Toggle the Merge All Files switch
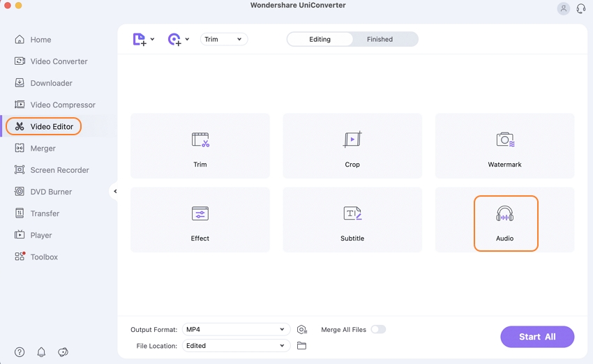The height and width of the screenshot is (364, 593). coord(377,329)
